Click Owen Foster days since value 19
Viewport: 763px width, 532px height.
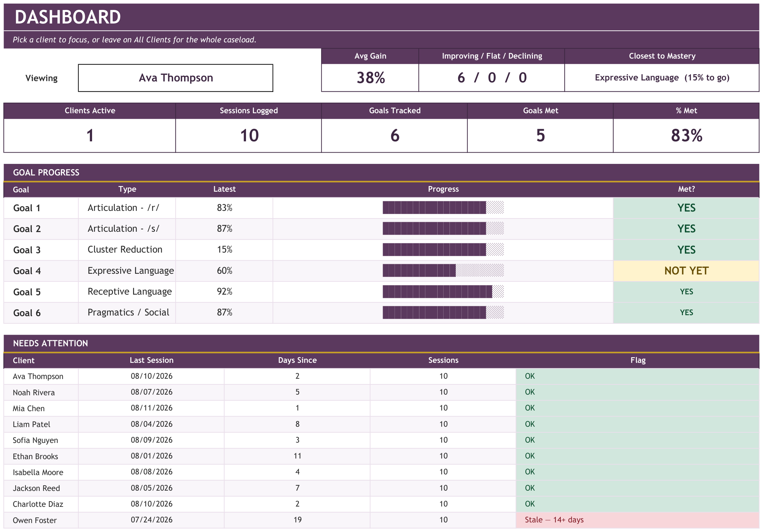[x=297, y=520]
